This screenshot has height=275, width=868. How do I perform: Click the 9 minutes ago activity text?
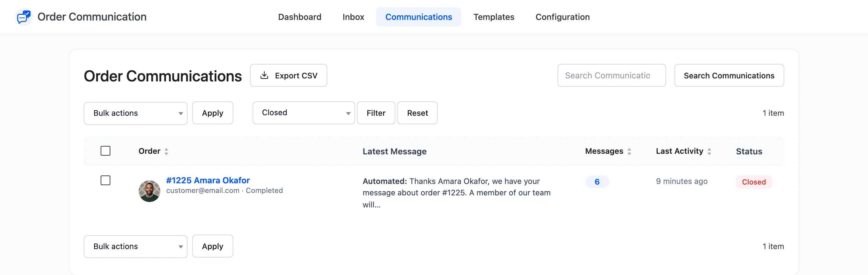[x=682, y=181]
